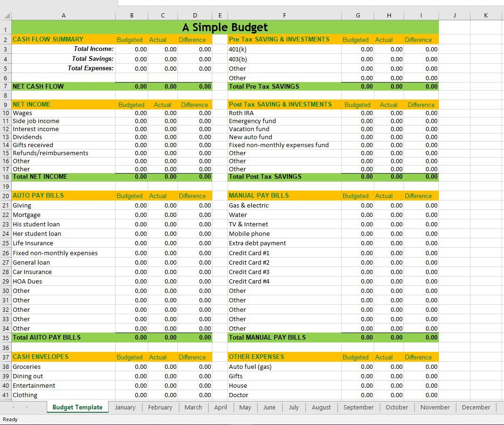This screenshot has width=504, height=425.
Task: Switch to the December sheet tab
Action: click(x=476, y=408)
